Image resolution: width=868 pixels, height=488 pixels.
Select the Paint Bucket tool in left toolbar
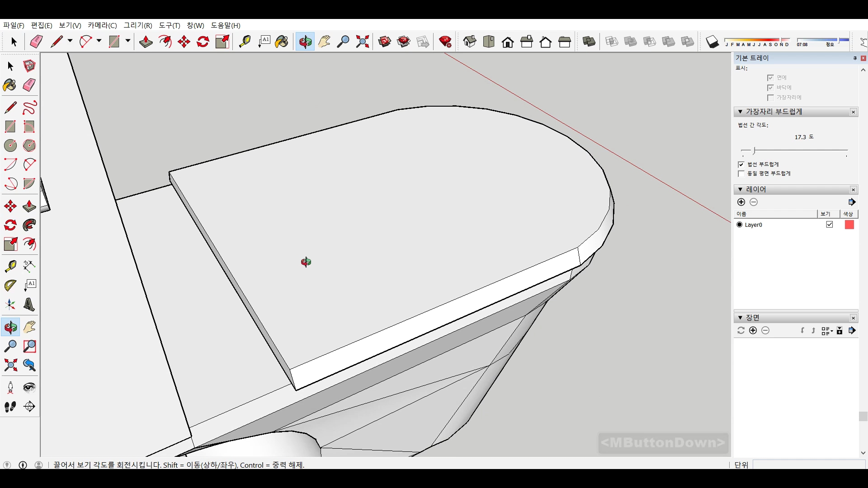pyautogui.click(x=10, y=85)
